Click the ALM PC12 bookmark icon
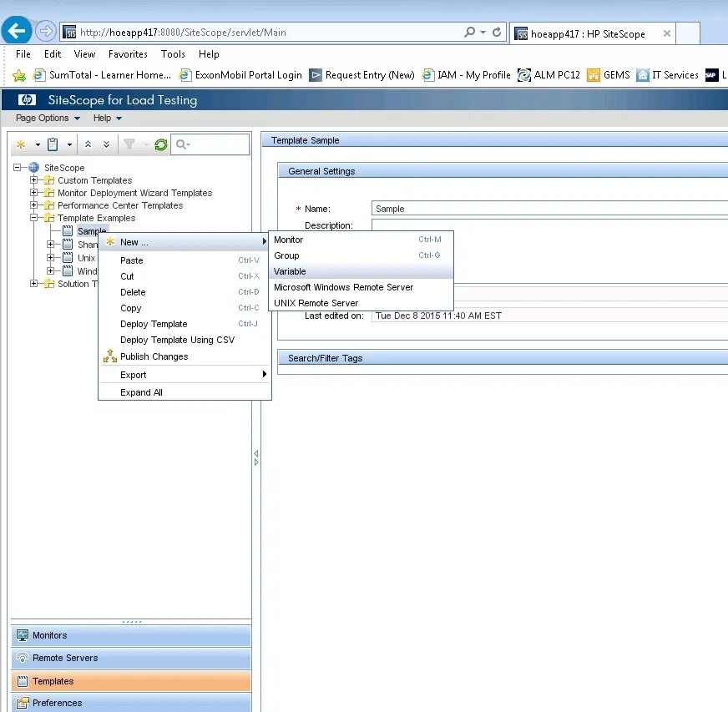728x712 pixels. (x=524, y=75)
